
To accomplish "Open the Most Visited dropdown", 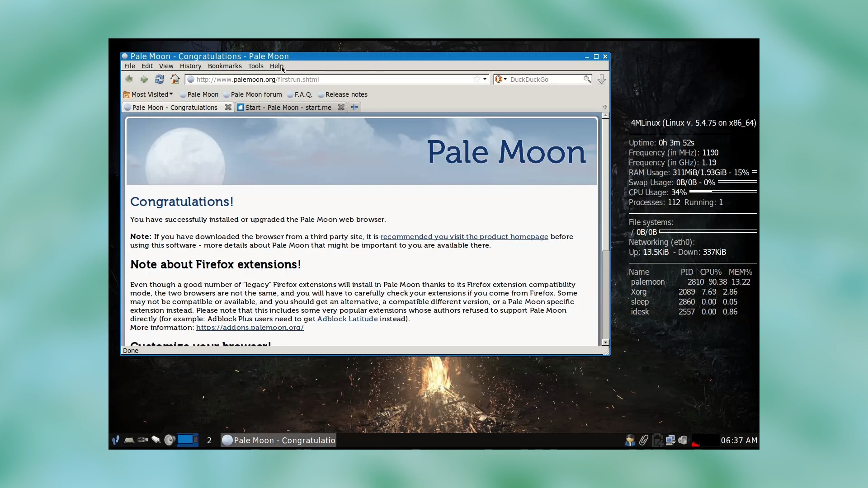I will (149, 94).
